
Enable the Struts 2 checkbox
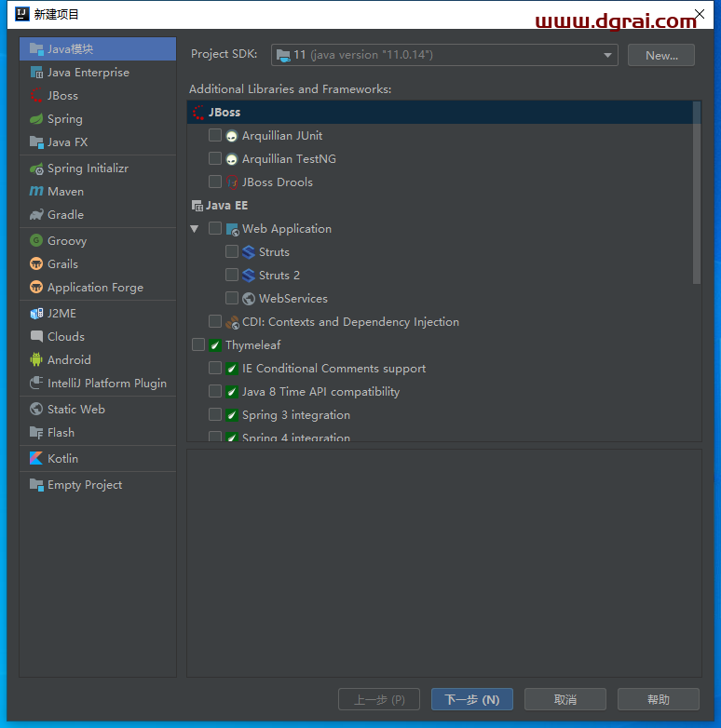coord(231,275)
